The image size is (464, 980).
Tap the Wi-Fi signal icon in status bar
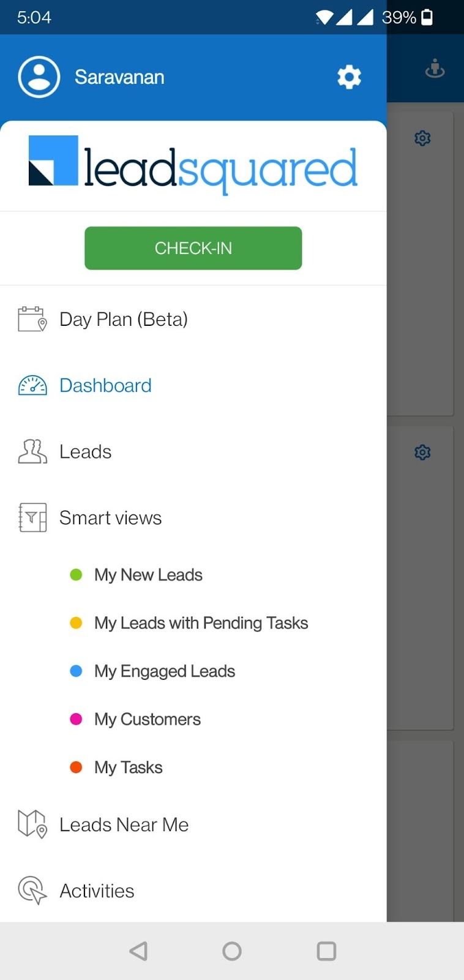pyautogui.click(x=325, y=18)
